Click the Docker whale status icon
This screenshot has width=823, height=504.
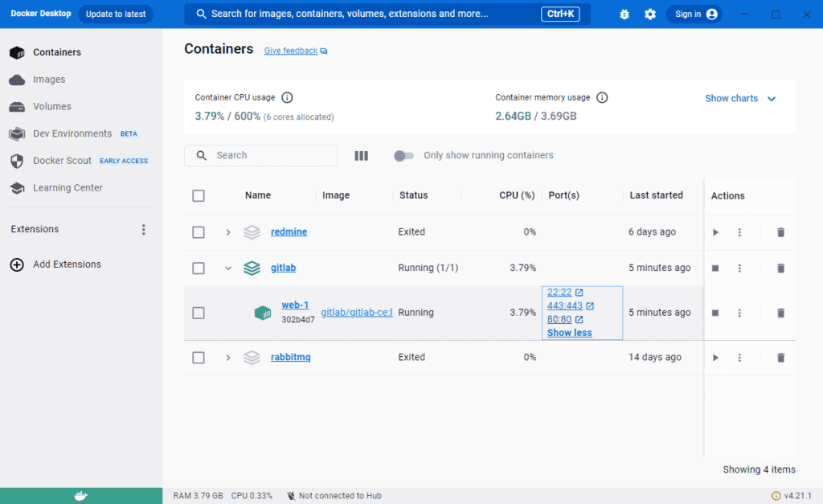(81, 496)
